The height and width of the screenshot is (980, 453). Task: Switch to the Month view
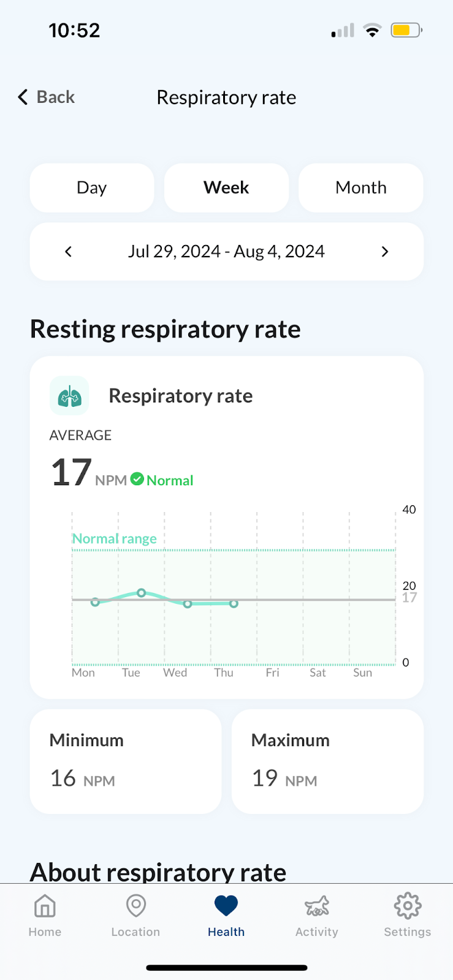pos(361,187)
